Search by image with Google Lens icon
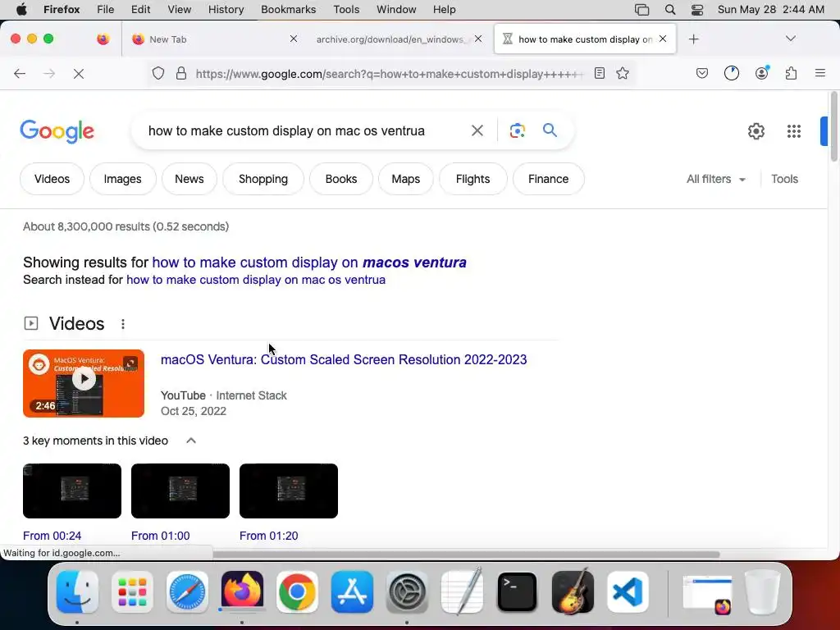Screen dimensions: 840x630 click(517, 130)
